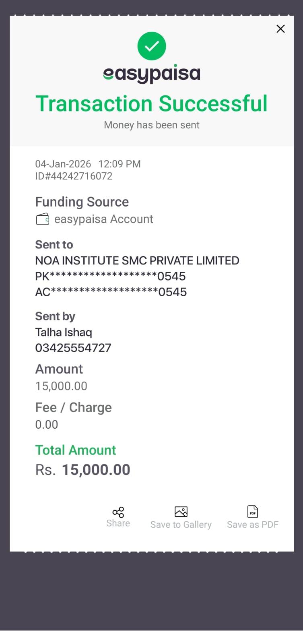Screen dimensions: 303x644
Task: Close the receipt with the X icon
Action: [x=280, y=29]
